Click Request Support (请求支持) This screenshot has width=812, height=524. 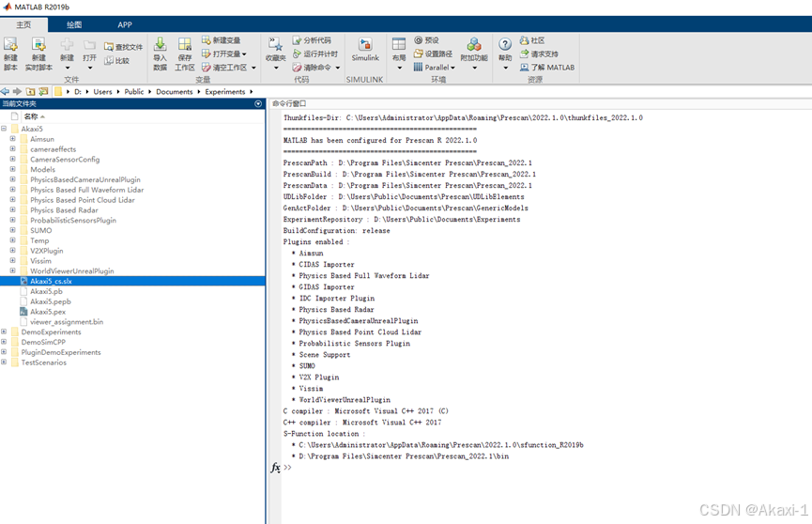point(539,54)
